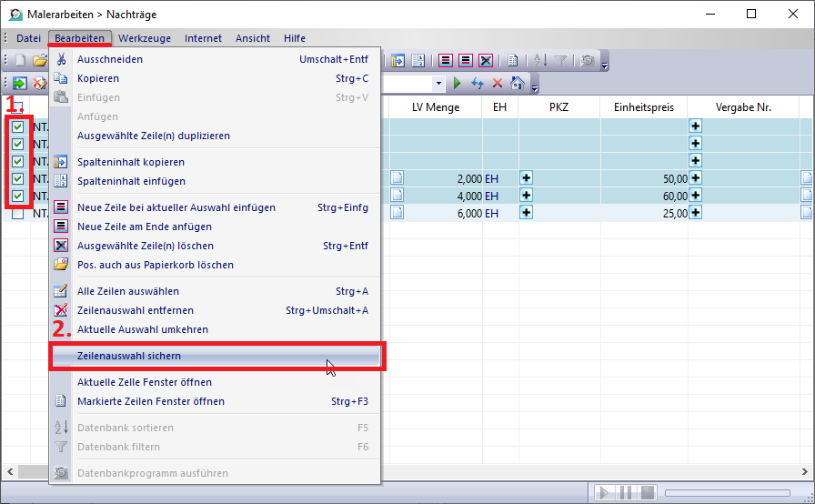The height and width of the screenshot is (504, 815).
Task: Click the copy column content toolbar icon
Action: coord(398,61)
